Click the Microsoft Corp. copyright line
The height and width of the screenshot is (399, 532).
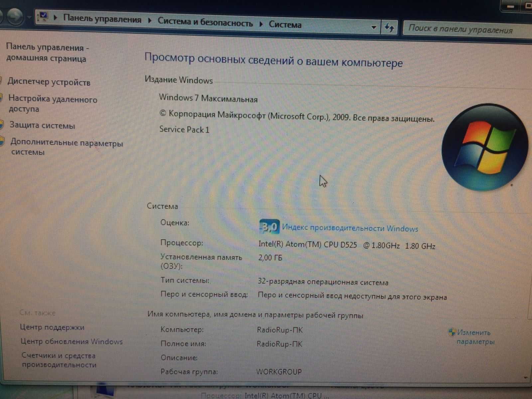pos(297,117)
